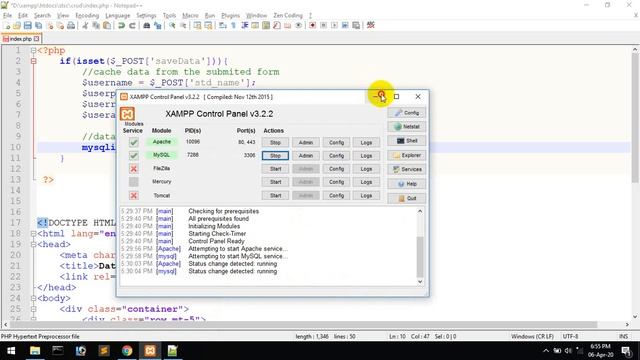Click the Notepad++ vertical scrollbar thumb

(635, 118)
